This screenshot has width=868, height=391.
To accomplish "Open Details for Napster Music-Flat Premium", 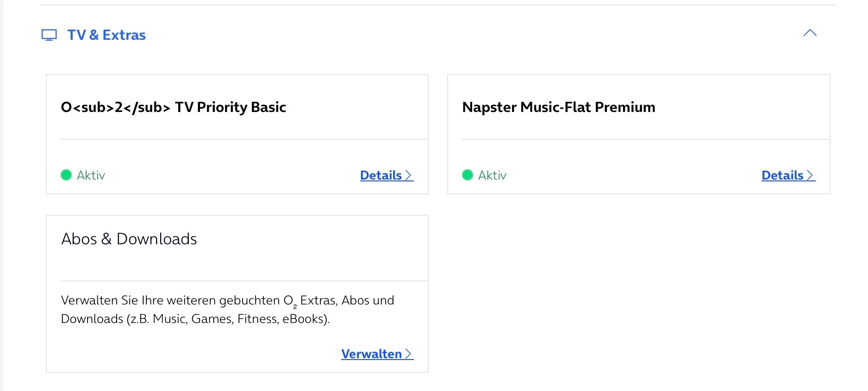I will pyautogui.click(x=782, y=175).
